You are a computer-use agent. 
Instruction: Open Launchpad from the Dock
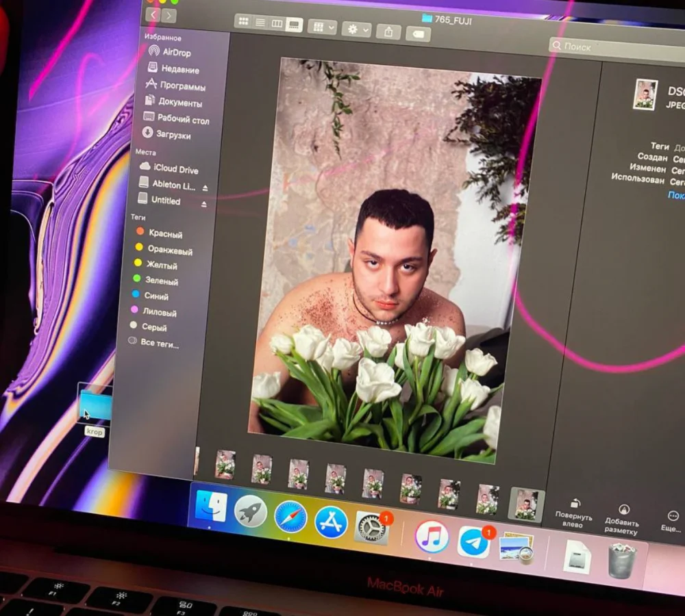pos(250,512)
